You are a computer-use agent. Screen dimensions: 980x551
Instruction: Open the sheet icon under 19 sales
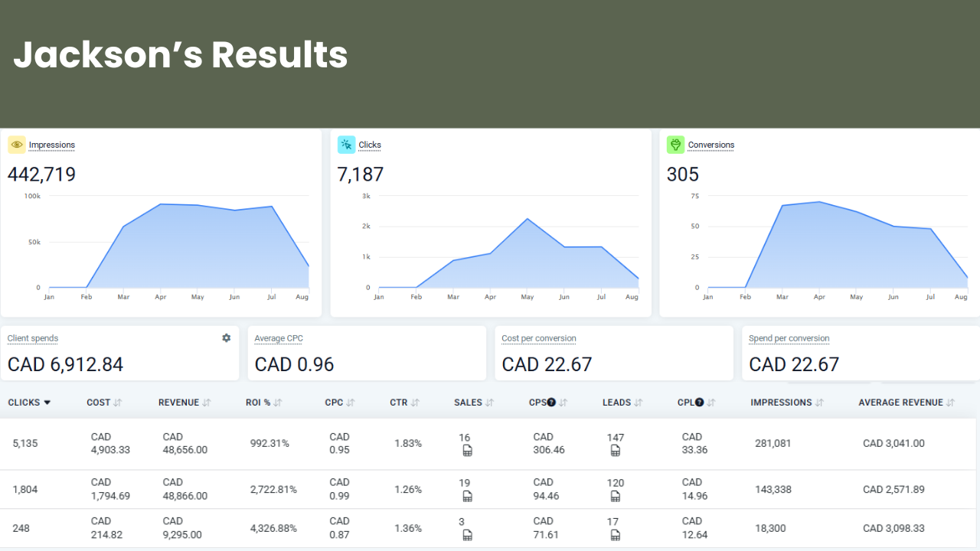pyautogui.click(x=467, y=497)
